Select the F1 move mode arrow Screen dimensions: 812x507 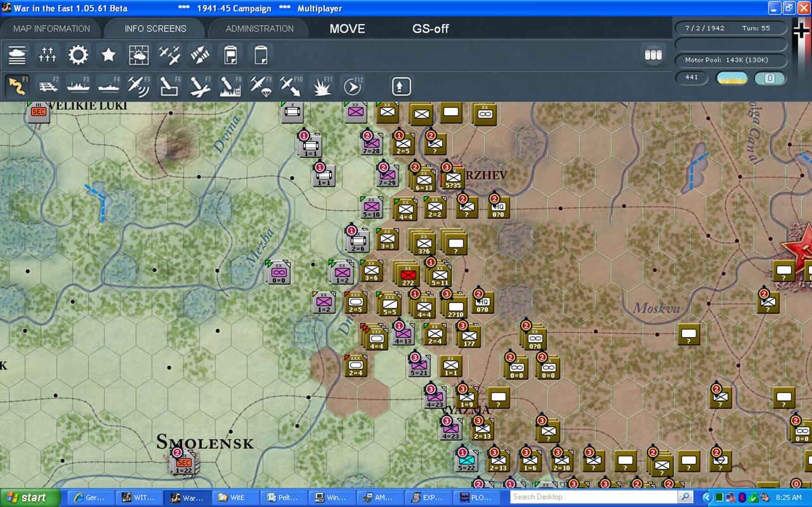tap(17, 86)
